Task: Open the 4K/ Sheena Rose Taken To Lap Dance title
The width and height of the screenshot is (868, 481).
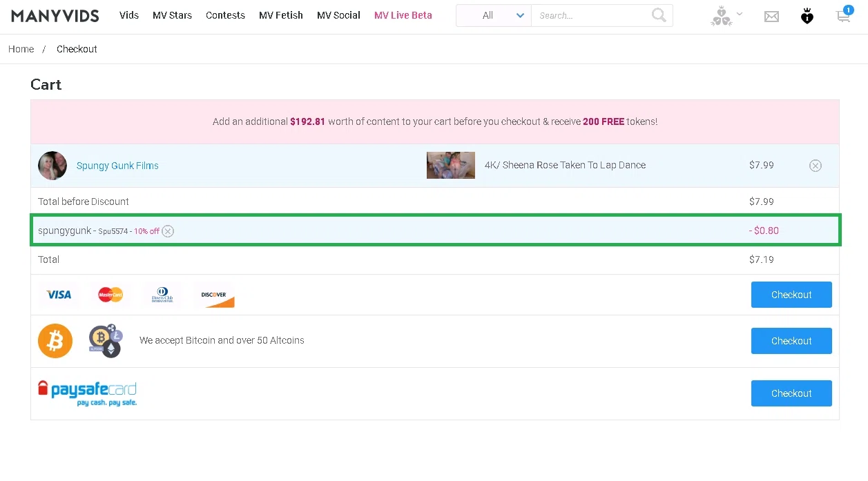Action: [565, 165]
